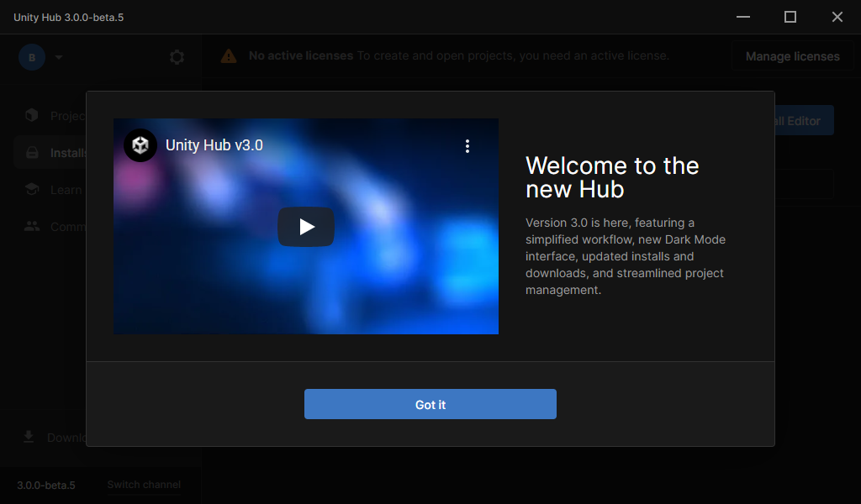Play the Unity Hub v3.0 video
Screen dimensions: 861x504
click(306, 227)
